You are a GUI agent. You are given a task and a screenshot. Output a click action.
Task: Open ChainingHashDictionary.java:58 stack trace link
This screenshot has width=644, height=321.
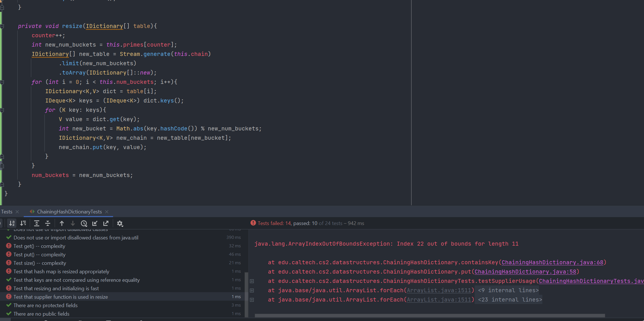coord(525,272)
